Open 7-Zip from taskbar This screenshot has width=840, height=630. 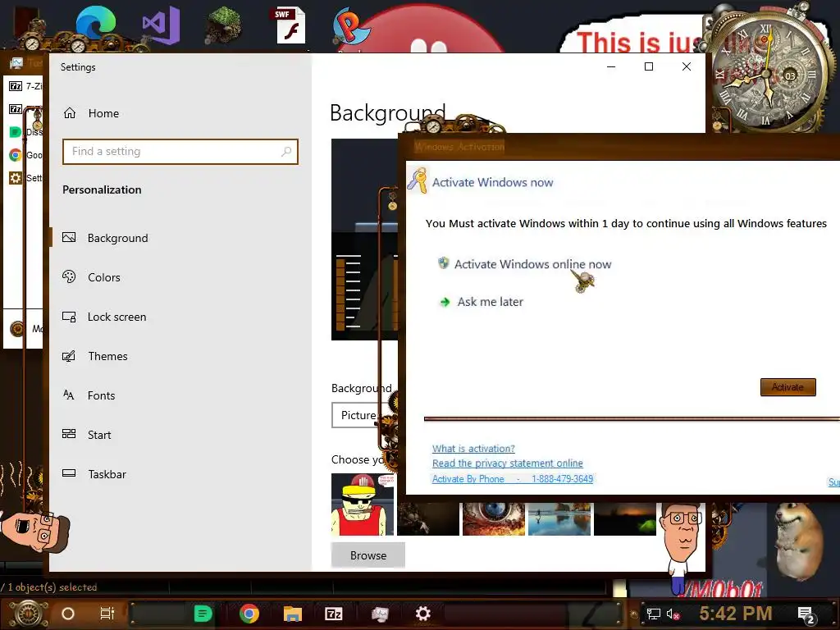[333, 614]
